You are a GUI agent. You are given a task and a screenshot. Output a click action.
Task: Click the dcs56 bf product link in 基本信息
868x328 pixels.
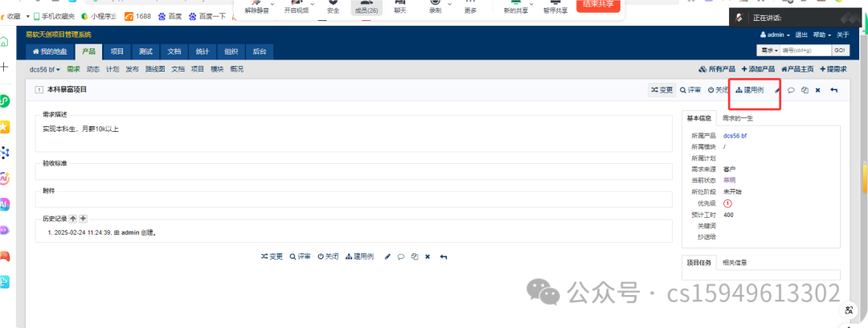[735, 136]
